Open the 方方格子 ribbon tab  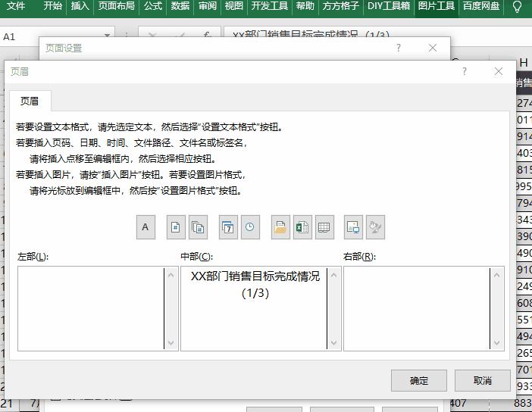[340, 6]
